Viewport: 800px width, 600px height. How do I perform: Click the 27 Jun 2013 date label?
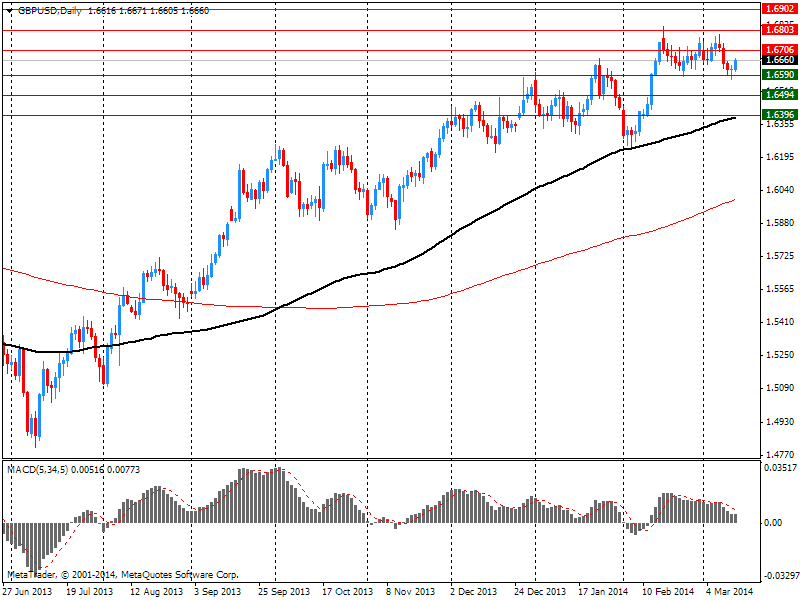tap(26, 592)
